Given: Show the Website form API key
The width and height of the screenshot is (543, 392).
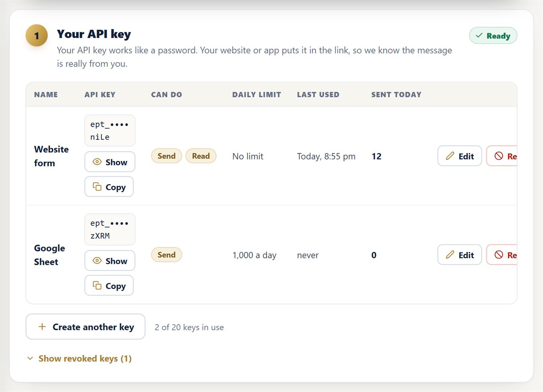Looking at the screenshot, I should [x=110, y=162].
